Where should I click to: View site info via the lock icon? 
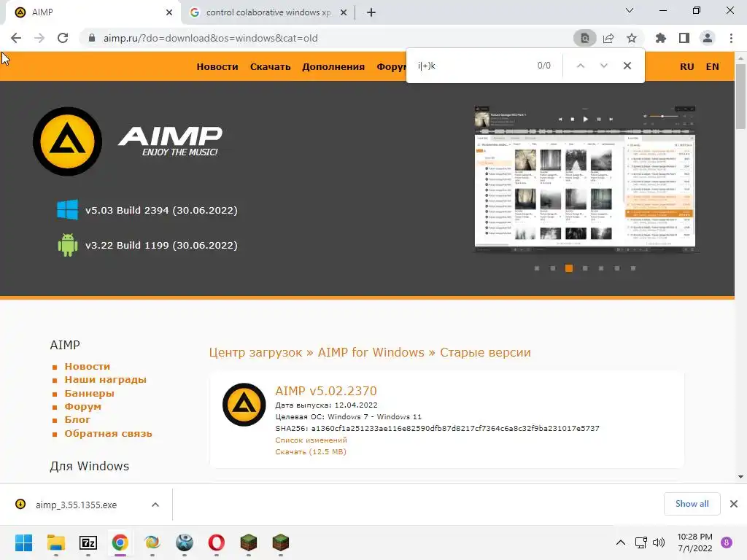(92, 38)
